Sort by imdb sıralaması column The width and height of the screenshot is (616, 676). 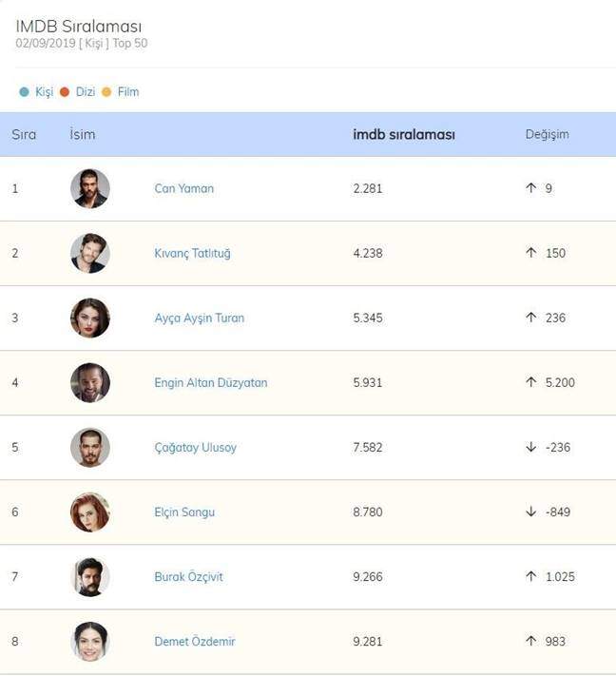pyautogui.click(x=404, y=134)
